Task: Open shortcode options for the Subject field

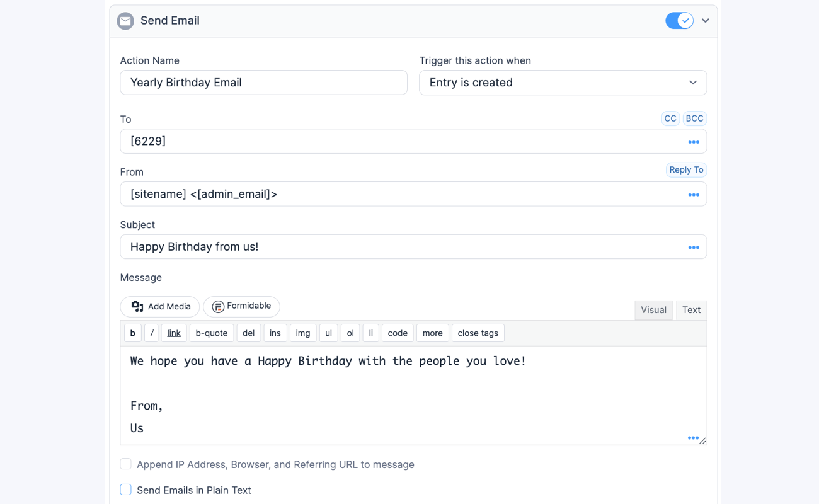Action: click(694, 247)
